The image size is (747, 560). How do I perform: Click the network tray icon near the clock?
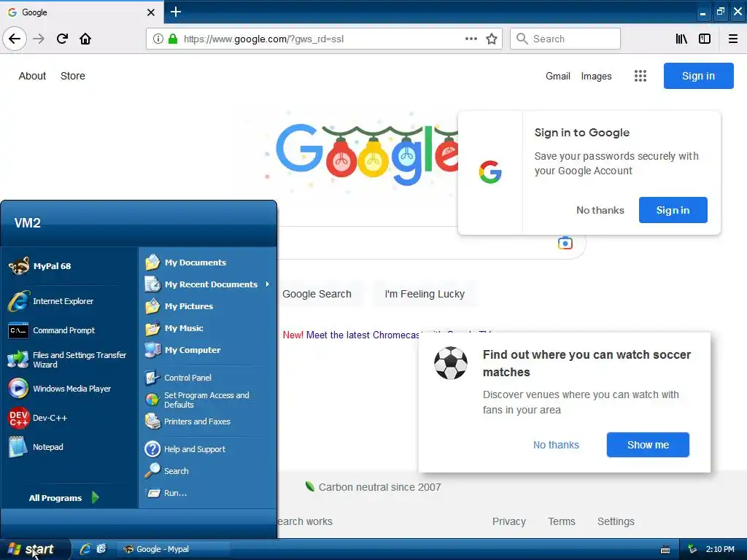click(x=692, y=550)
